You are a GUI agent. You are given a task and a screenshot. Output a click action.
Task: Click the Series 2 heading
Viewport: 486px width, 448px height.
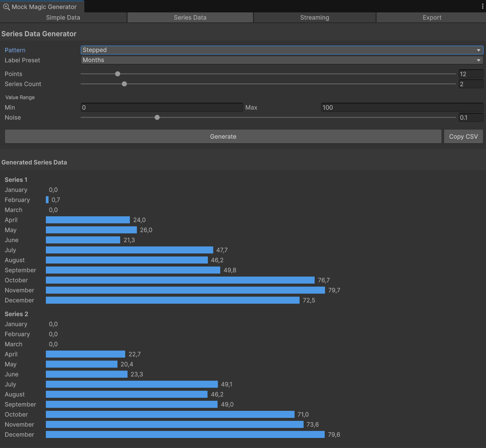tap(16, 314)
